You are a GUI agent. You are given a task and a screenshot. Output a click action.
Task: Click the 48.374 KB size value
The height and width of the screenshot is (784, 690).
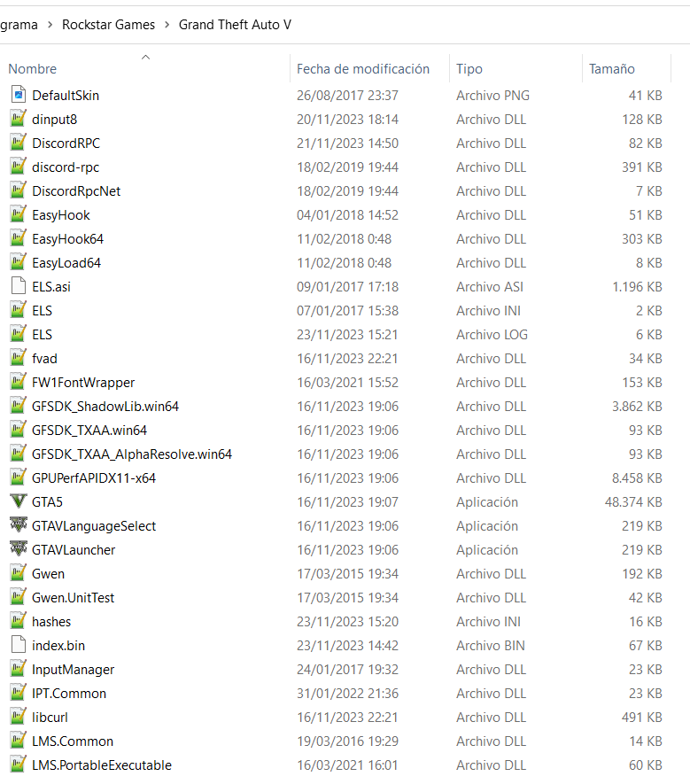[x=633, y=502]
